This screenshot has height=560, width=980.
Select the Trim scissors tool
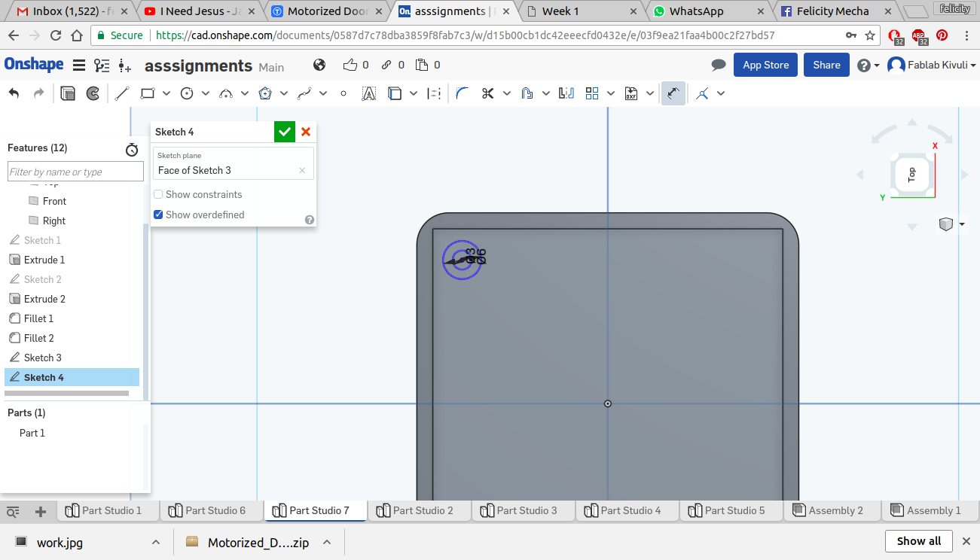tap(487, 93)
